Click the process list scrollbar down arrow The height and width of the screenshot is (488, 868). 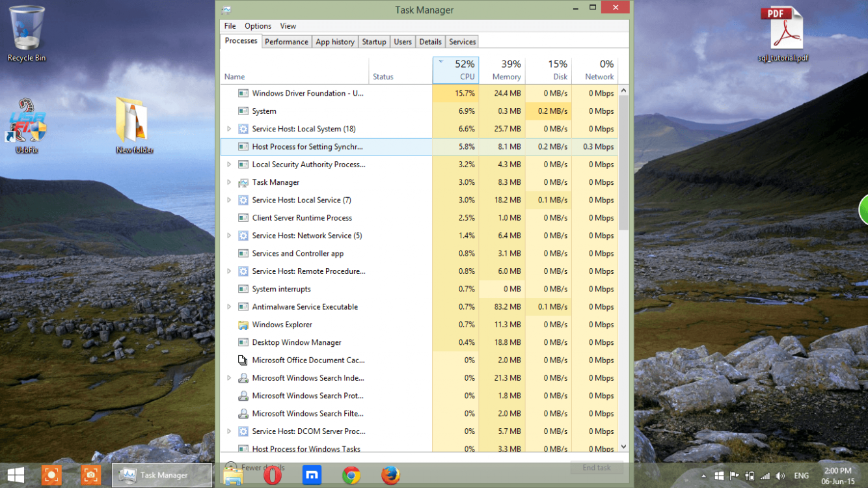point(623,447)
